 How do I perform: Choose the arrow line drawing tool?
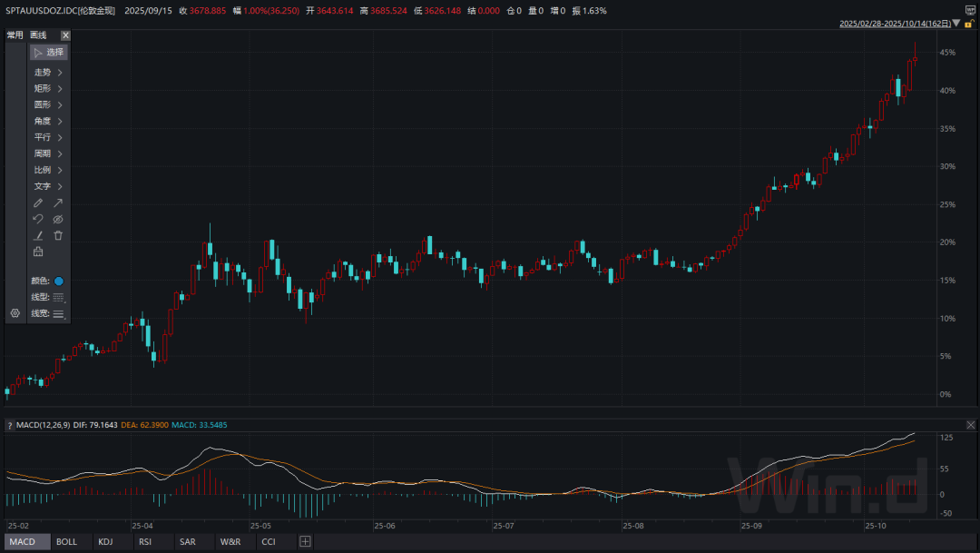click(58, 202)
